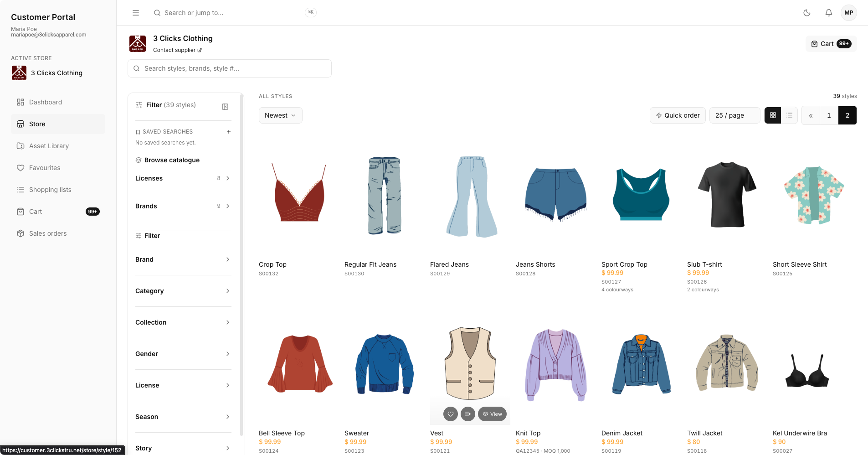Click View button on Vest
Image resolution: width=868 pixels, height=455 pixels.
click(x=492, y=414)
